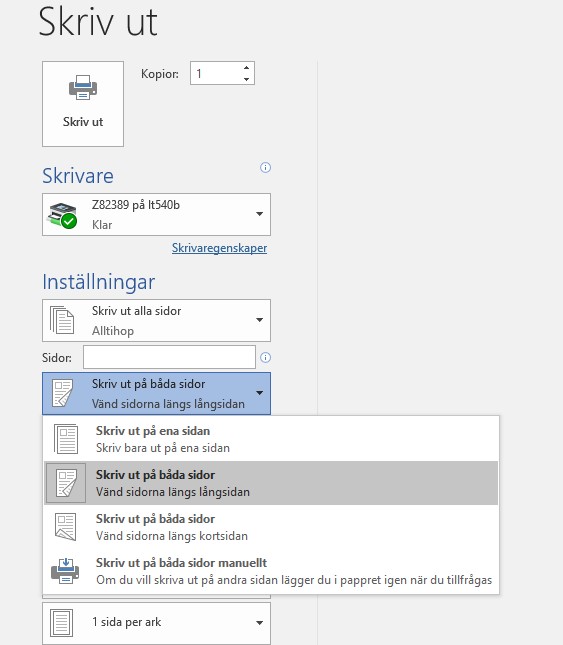Click the short-edge flip duplex icon in list

coord(66,527)
